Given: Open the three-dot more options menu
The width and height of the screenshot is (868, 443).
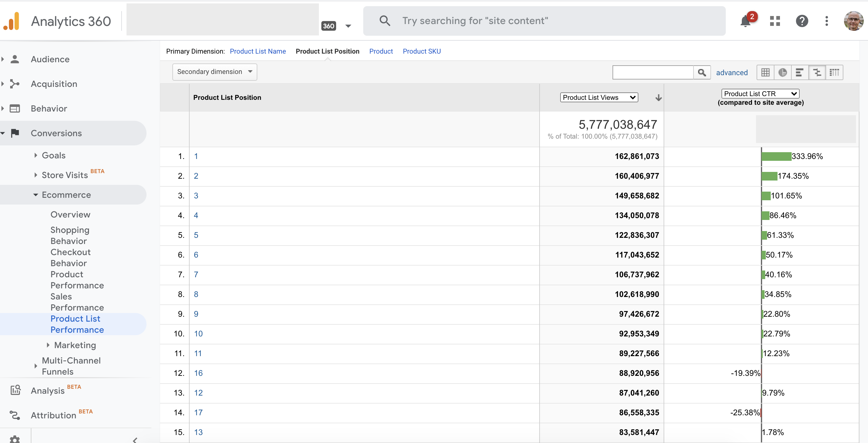Looking at the screenshot, I should pos(826,21).
